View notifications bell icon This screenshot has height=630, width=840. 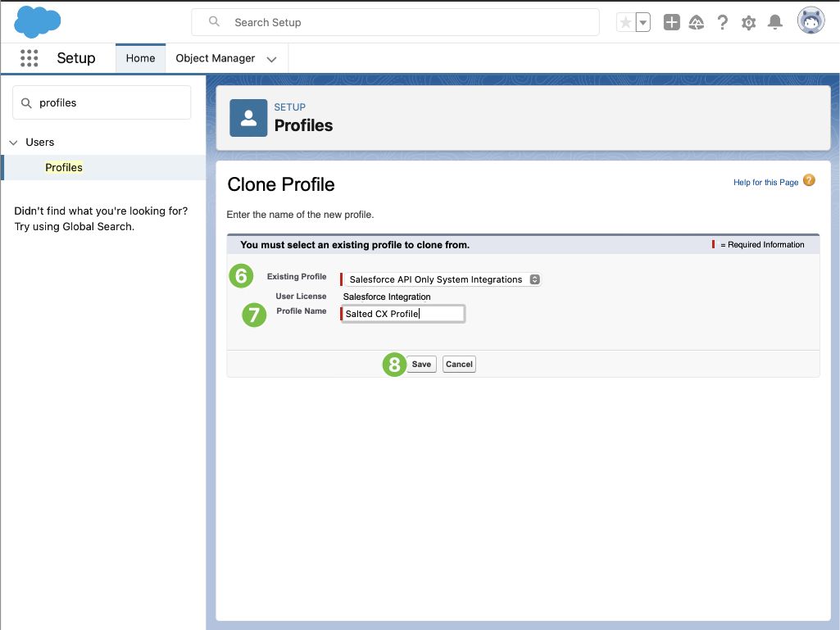tap(774, 23)
